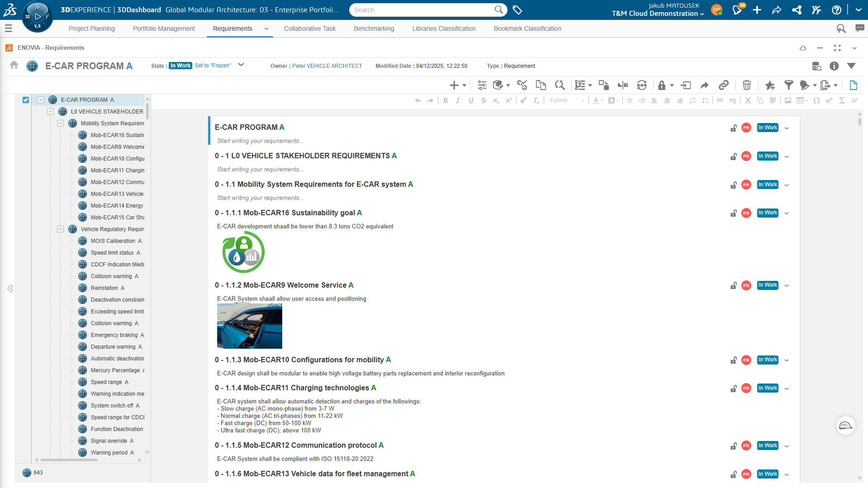Click the home icon beside E-CAR PROGRAM
The image size is (868, 488).
14,65
